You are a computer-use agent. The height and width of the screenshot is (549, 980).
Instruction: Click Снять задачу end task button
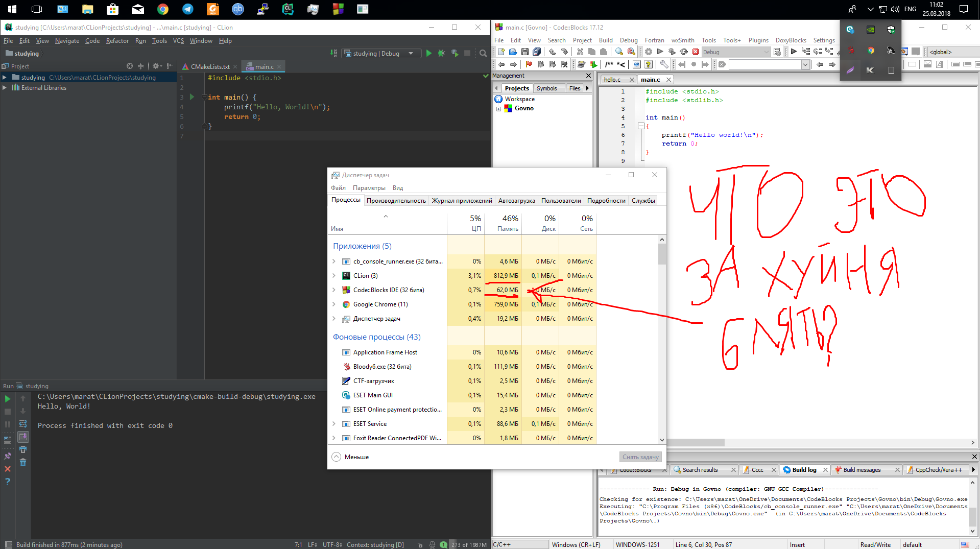point(640,457)
